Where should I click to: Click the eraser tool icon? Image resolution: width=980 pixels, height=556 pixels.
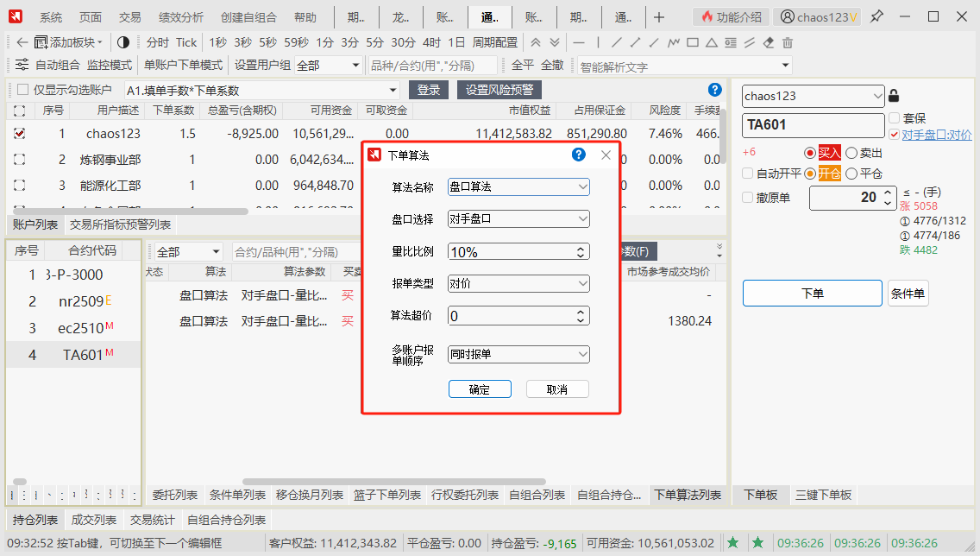pyautogui.click(x=768, y=42)
